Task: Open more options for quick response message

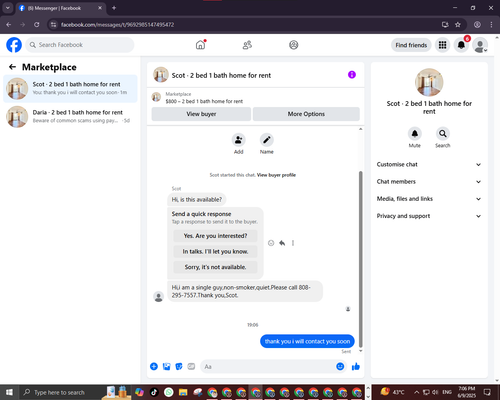Action: (x=293, y=243)
